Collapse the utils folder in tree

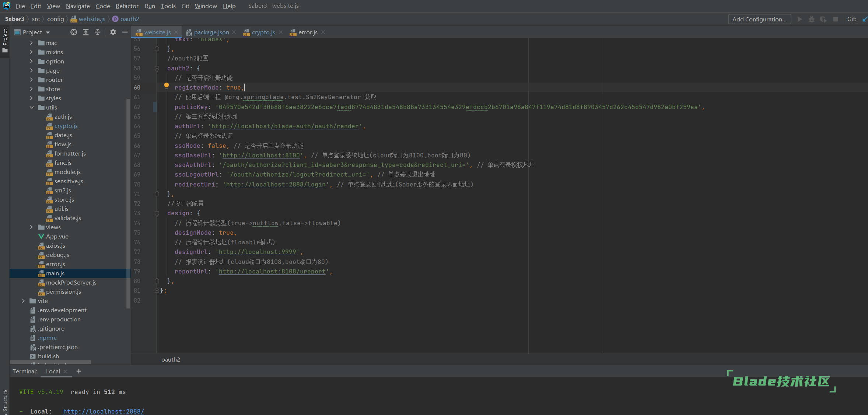31,107
